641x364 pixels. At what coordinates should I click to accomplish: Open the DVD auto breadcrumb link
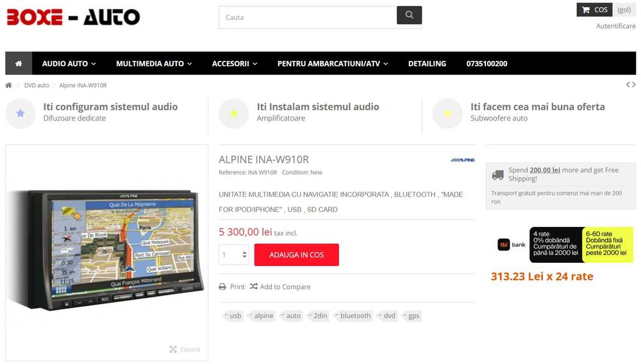[37, 85]
